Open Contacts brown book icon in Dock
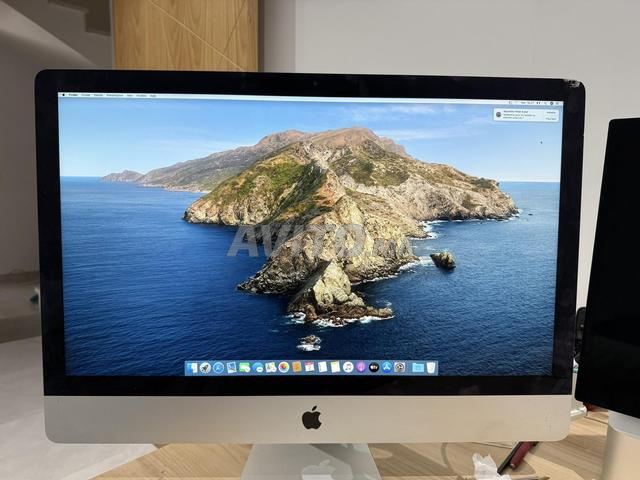Screen dimensions: 640x480 click(297, 367)
